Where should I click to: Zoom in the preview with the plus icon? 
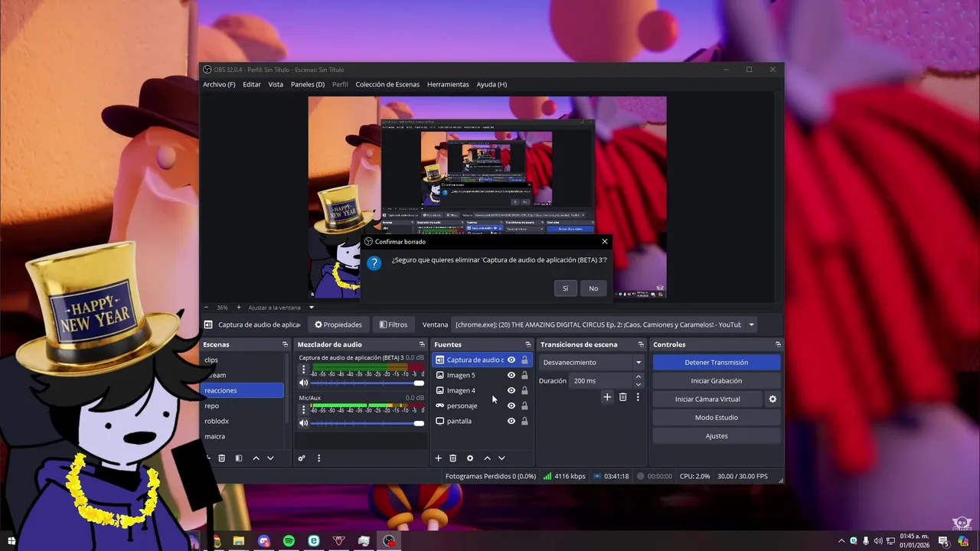click(238, 308)
